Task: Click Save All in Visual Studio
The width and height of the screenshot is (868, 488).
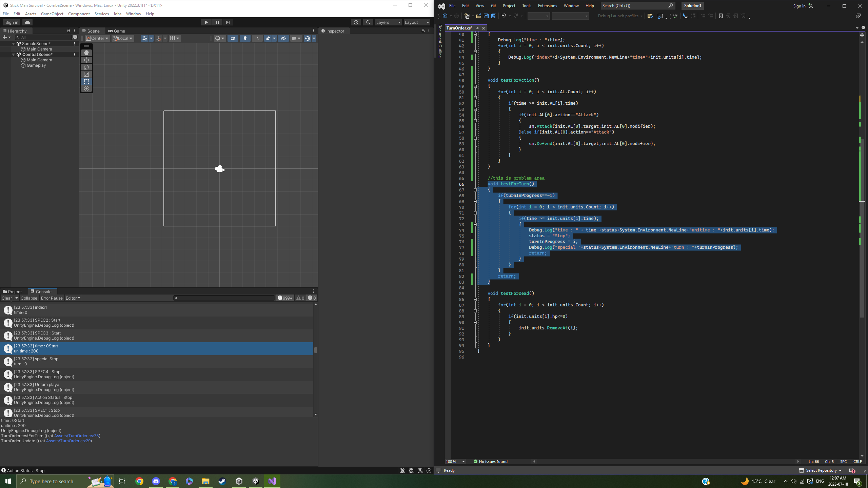Action: click(494, 16)
